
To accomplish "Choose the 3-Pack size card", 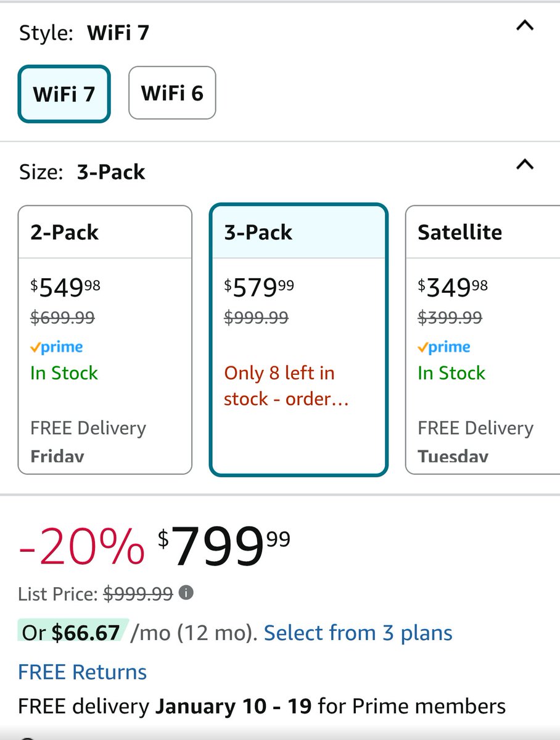I will (x=299, y=339).
